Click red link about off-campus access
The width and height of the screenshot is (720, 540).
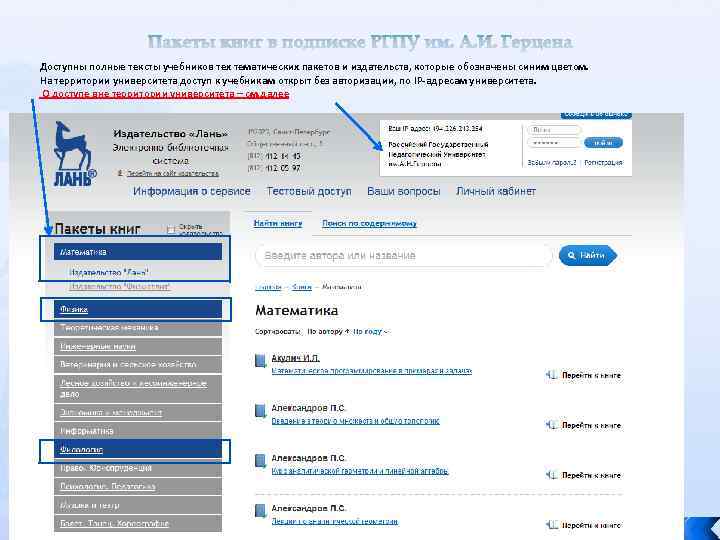(165, 94)
